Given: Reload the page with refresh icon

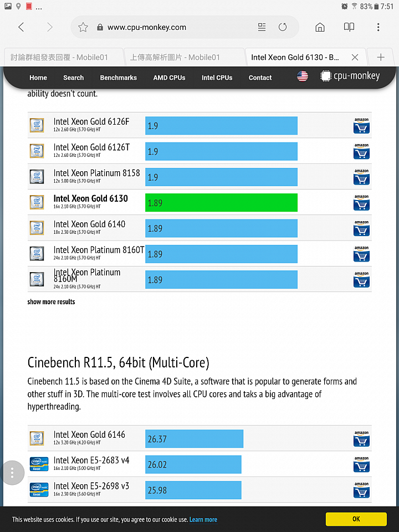Looking at the screenshot, I should (283, 27).
